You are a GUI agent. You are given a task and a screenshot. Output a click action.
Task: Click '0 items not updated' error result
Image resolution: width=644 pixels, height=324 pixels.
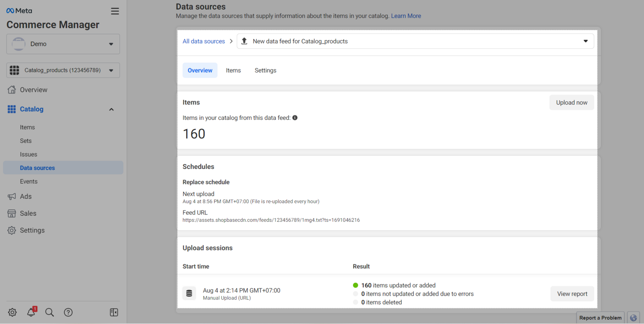417,294
